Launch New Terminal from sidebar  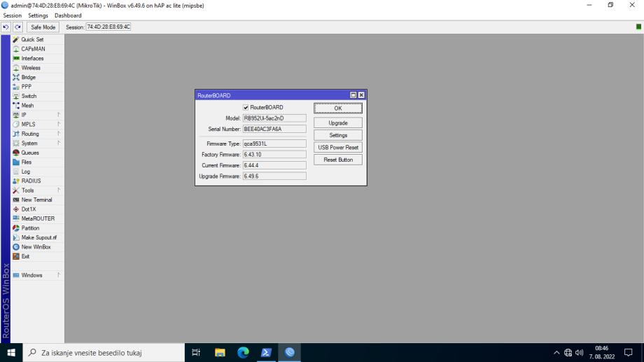[x=36, y=200]
